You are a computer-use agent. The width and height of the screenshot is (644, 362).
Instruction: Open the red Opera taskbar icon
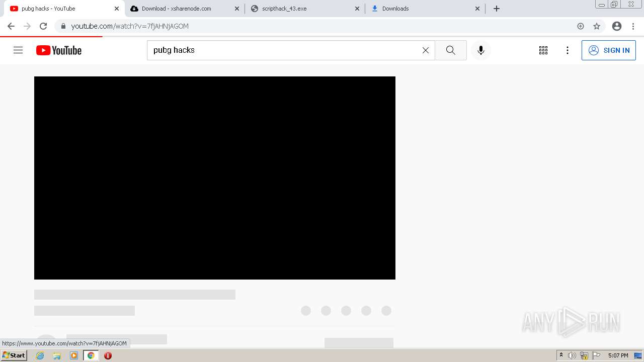tap(108, 355)
